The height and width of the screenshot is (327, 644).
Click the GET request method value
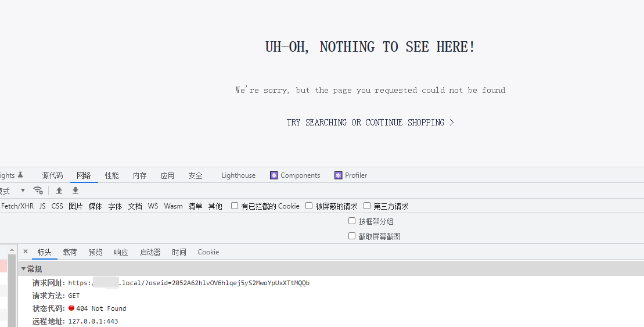pos(74,296)
